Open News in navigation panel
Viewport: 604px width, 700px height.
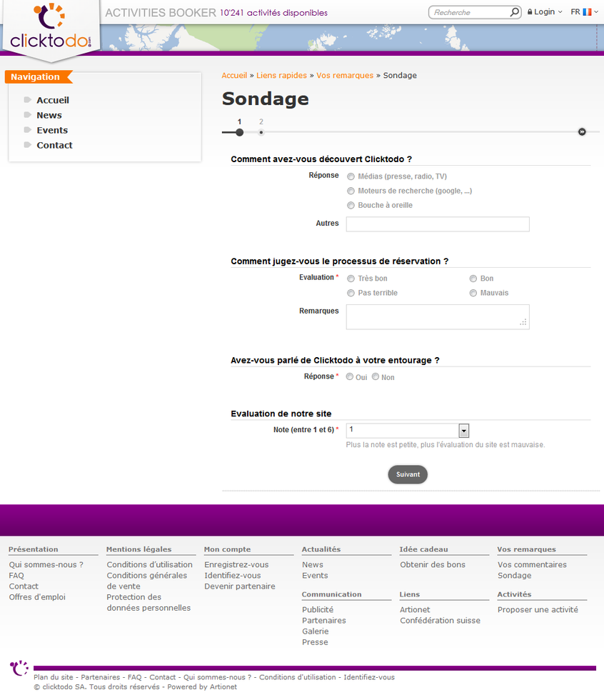[49, 115]
